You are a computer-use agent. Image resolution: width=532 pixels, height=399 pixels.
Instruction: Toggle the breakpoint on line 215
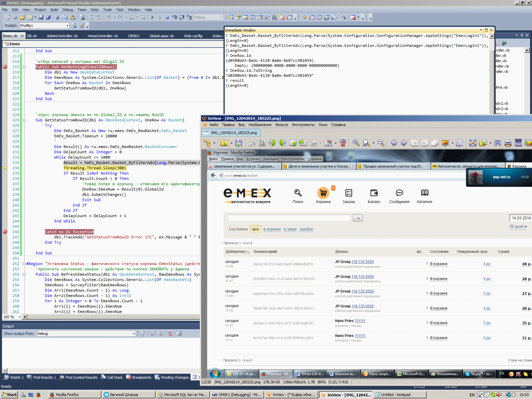pyautogui.click(x=5, y=67)
